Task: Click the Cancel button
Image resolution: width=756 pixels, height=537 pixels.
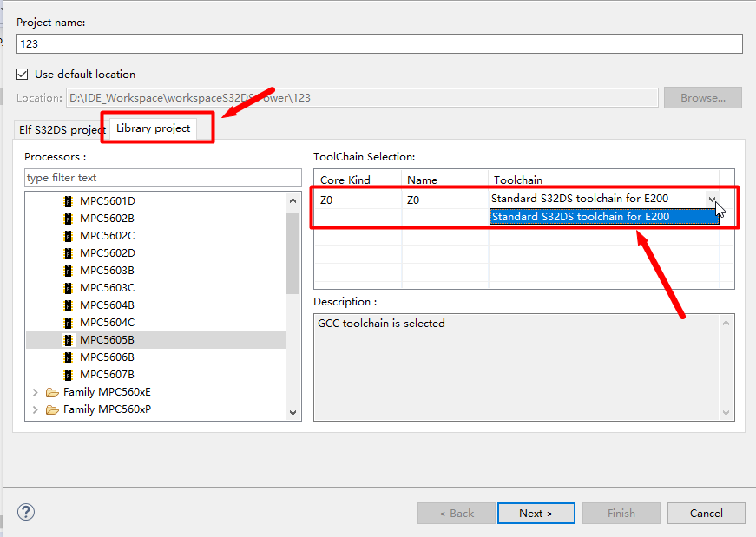Action: click(707, 514)
